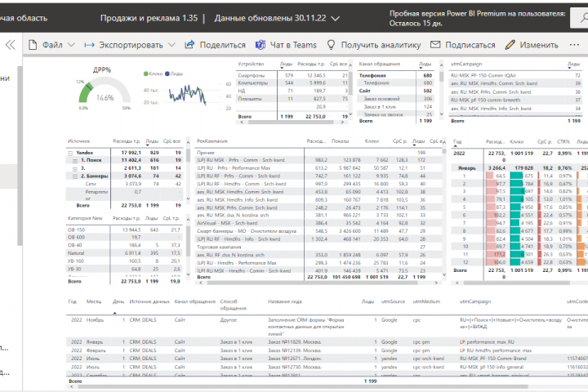Sort by Канал обращения column header
This screenshot has height=392, width=588.
click(380, 65)
